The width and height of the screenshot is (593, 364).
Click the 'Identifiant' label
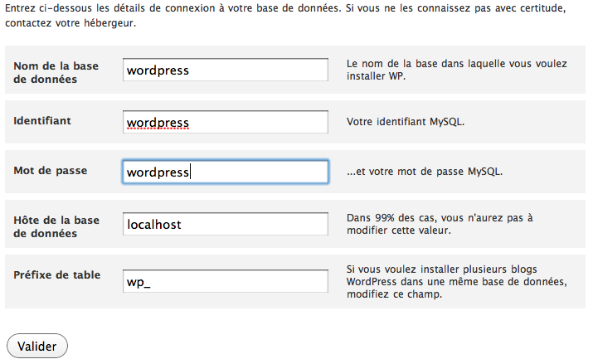[42, 120]
